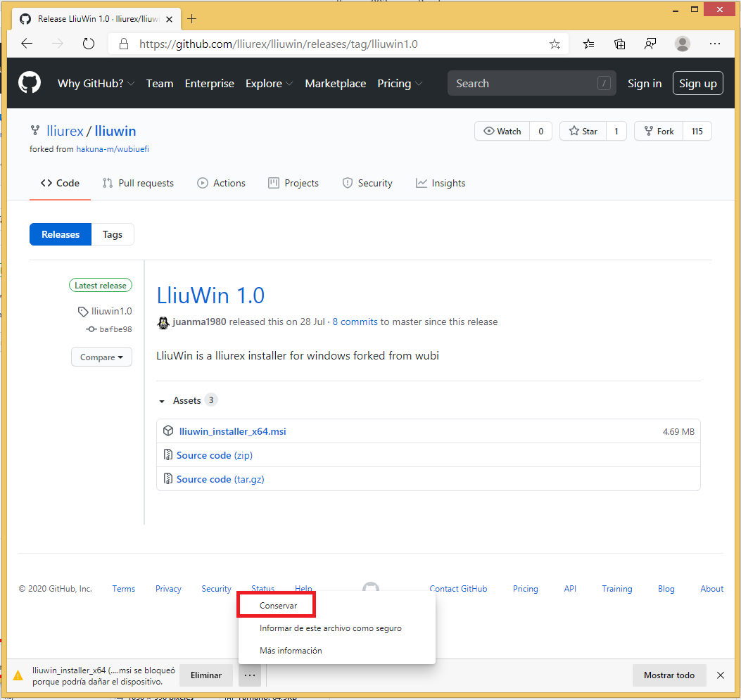This screenshot has height=700, width=741.
Task: Open the browser Collections icon
Action: click(x=620, y=44)
